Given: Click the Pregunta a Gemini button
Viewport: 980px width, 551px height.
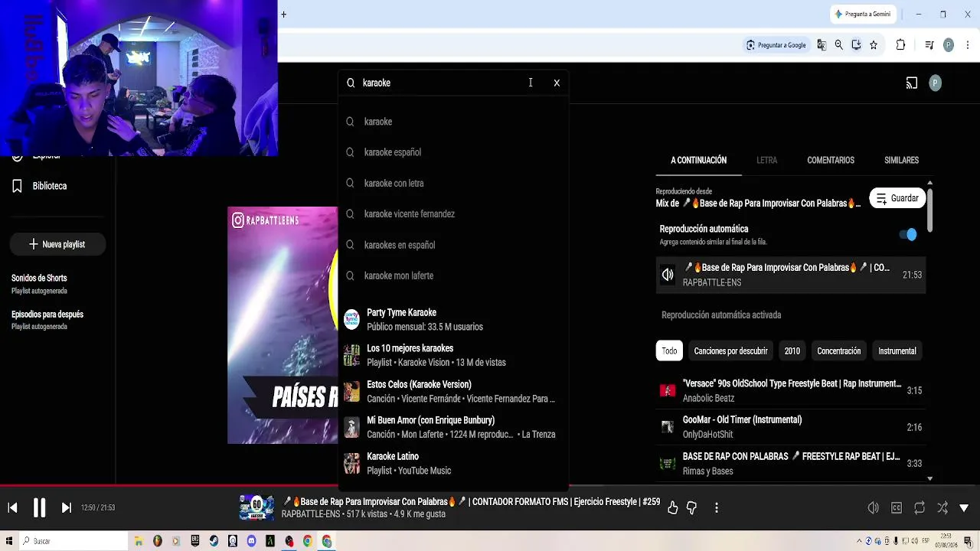Looking at the screenshot, I should [x=863, y=14].
